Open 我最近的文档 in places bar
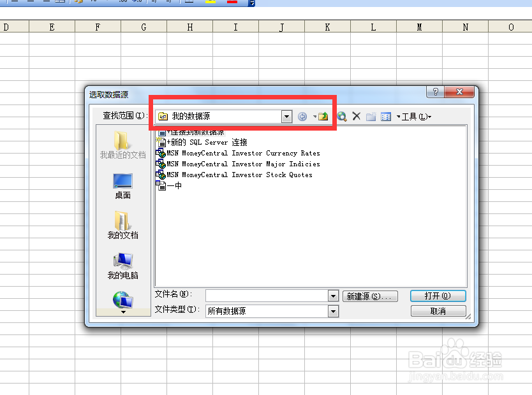The width and height of the screenshot is (532, 395). [123, 145]
